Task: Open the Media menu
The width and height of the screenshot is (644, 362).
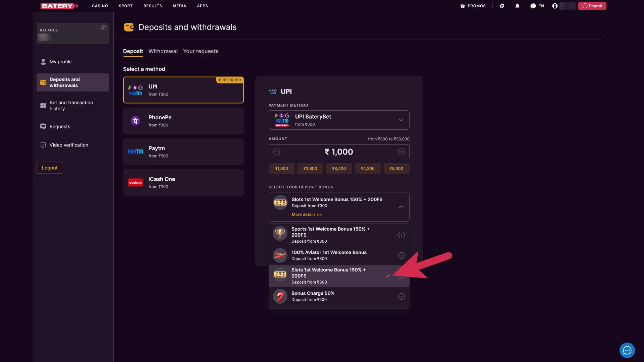Action: pyautogui.click(x=179, y=6)
